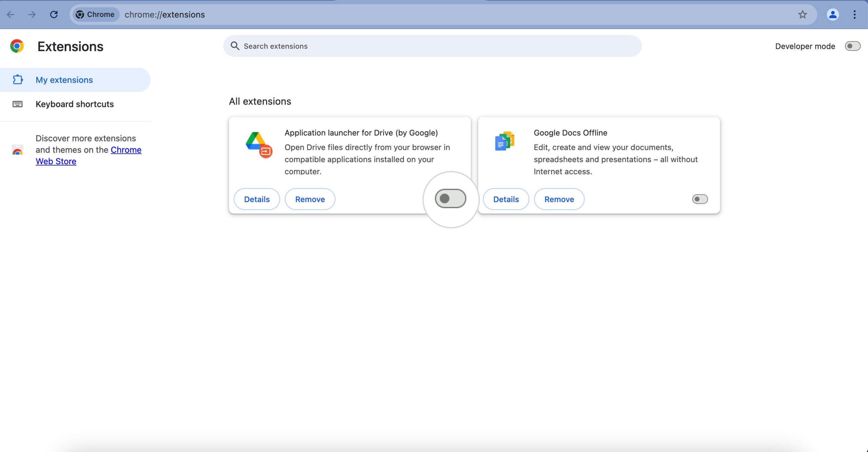This screenshot has width=868, height=452.
Task: Click the 'Open Drive files directly' description
Action: [367, 159]
